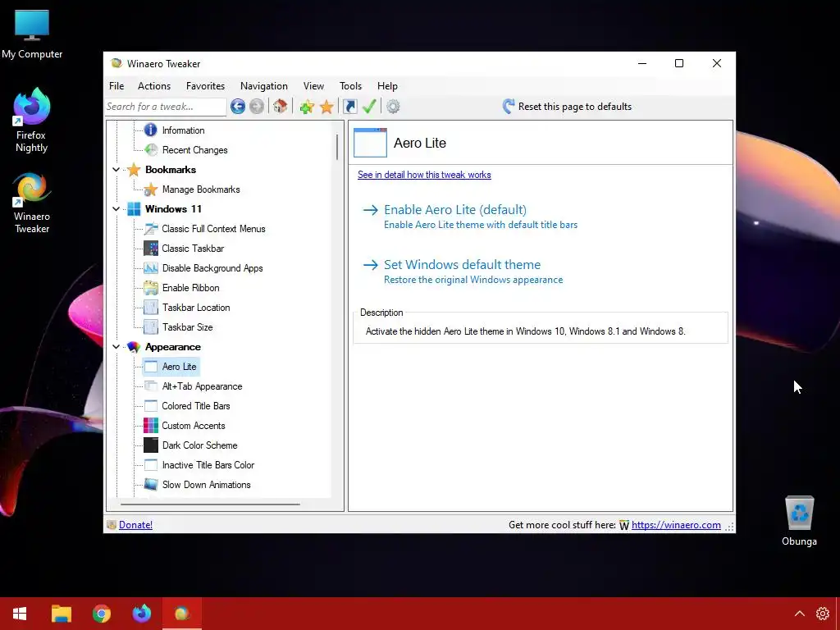The height and width of the screenshot is (630, 840).
Task: Open 'See in detail how this tweak works' link
Action: click(424, 175)
